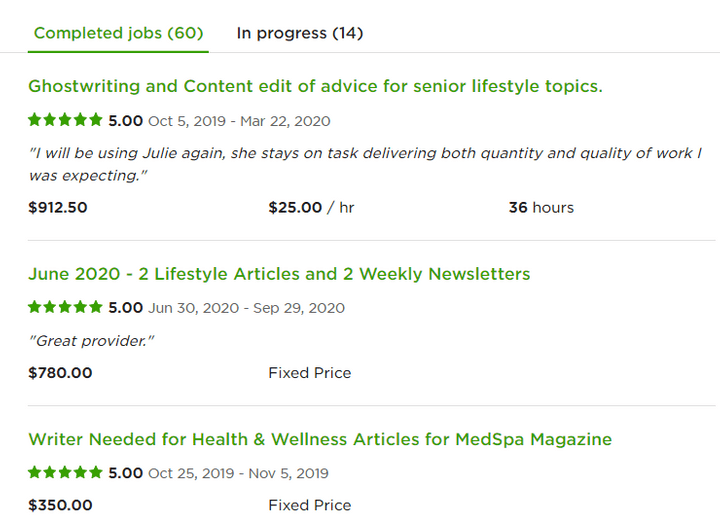The width and height of the screenshot is (720, 530).
Task: Click the Oct 5, 2019 - Mar 22, 2020 date range
Action: coord(239,121)
